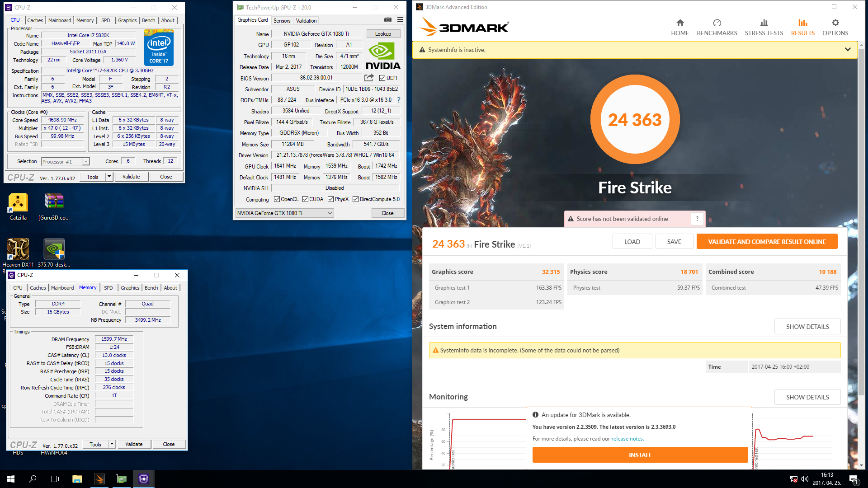Expand the SystemInfo is inactive banner chevron
This screenshot has width=868, height=488.
click(x=848, y=50)
